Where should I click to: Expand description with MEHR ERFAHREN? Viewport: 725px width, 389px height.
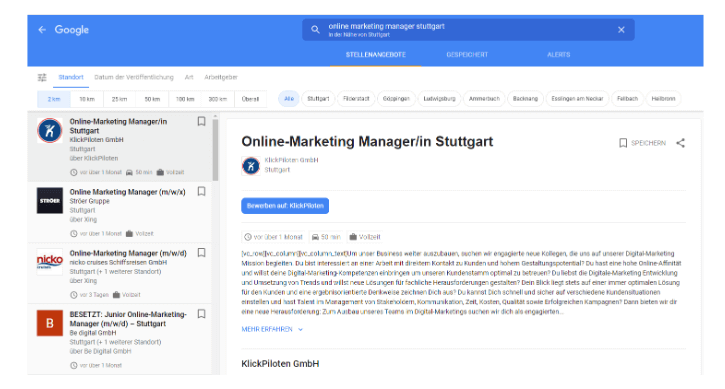(272, 329)
